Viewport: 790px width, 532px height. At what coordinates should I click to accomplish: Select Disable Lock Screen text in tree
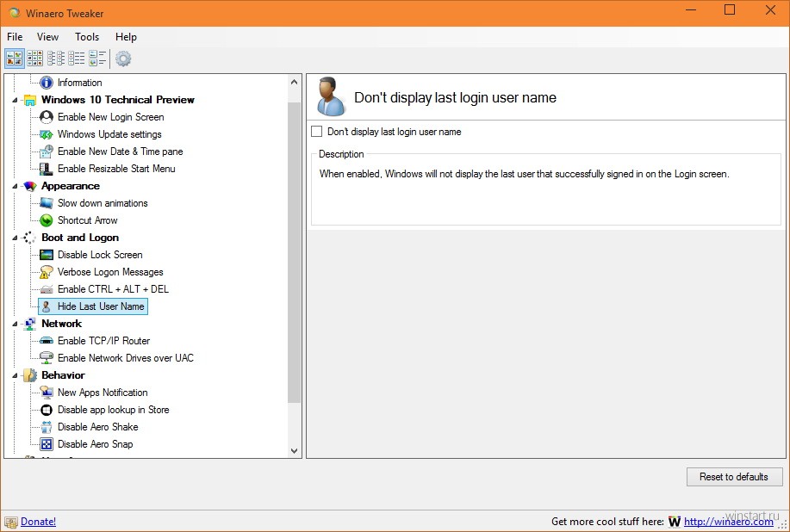[100, 255]
